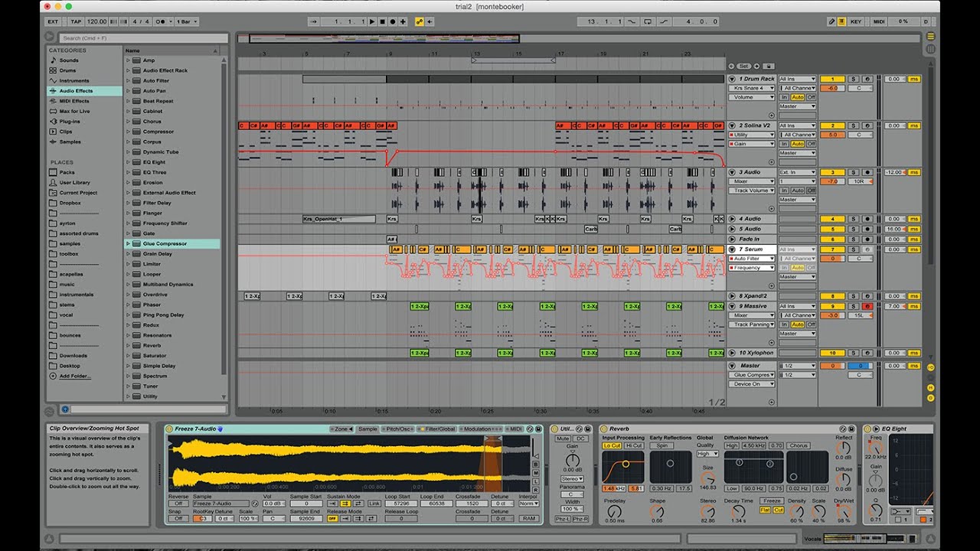980x551 pixels.
Task: Select Max for Live category
Action: point(83,111)
